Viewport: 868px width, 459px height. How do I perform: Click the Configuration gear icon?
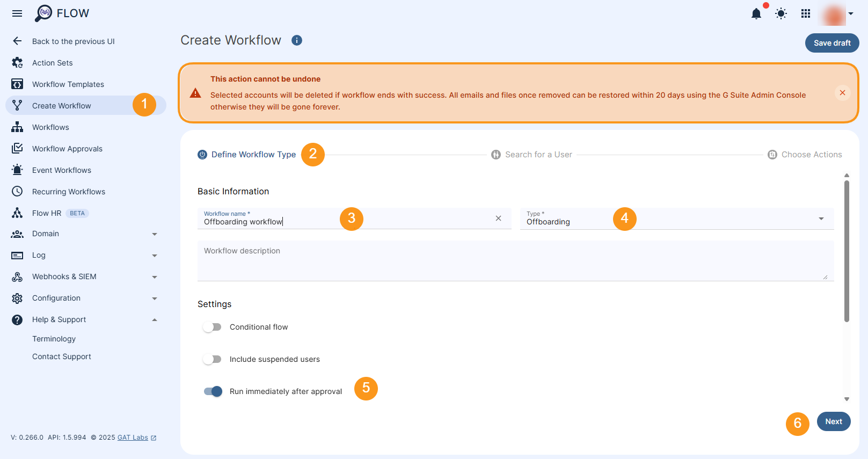[x=17, y=298]
